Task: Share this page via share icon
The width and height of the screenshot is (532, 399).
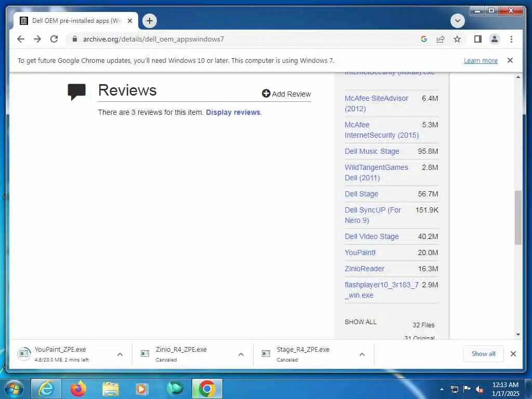Action: 441,39
